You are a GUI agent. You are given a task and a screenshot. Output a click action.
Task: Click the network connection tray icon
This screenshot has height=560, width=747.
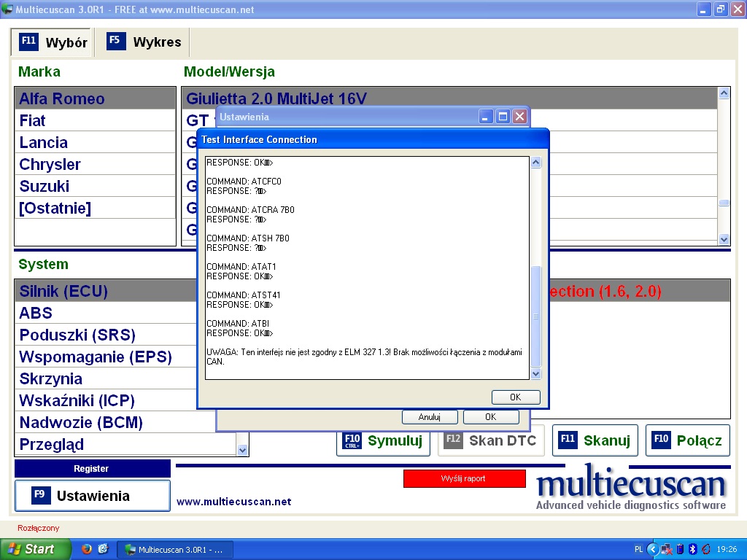point(667,550)
